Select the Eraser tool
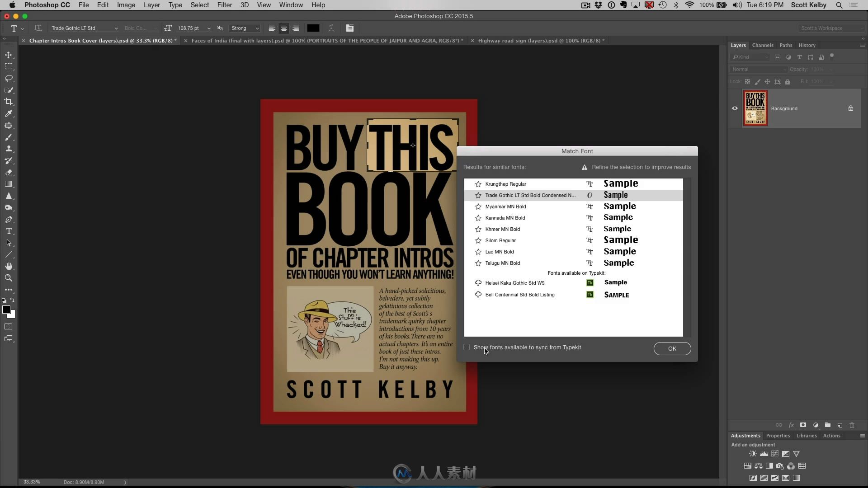 [x=9, y=173]
